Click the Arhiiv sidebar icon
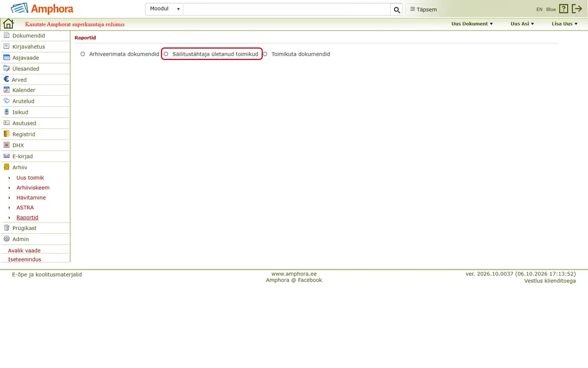This screenshot has height=368, width=588. click(6, 167)
